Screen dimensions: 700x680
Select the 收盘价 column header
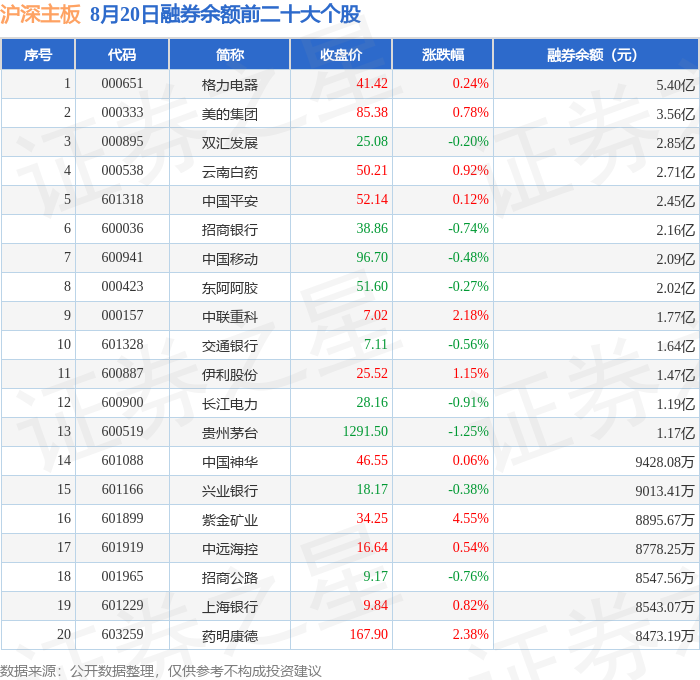[341, 54]
